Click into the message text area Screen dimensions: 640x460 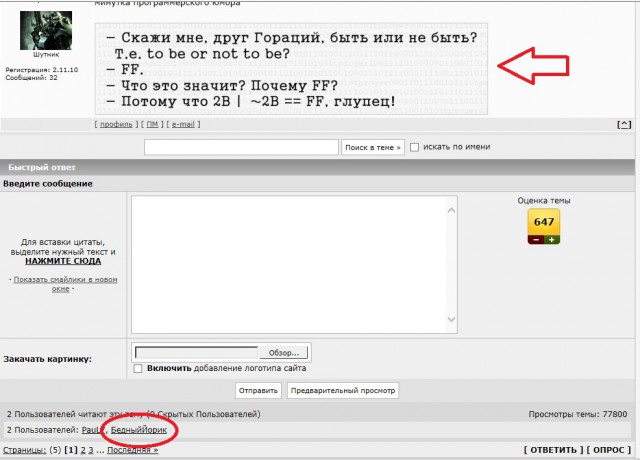pyautogui.click(x=288, y=264)
